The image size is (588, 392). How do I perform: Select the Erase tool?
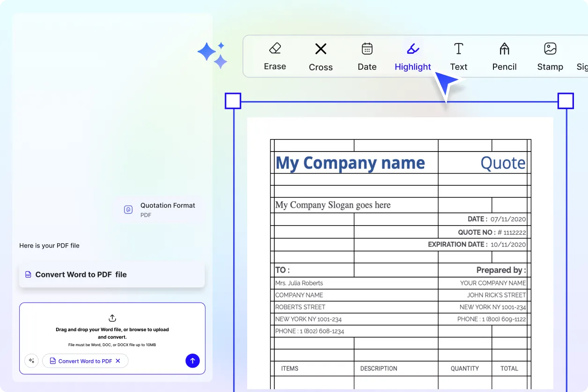click(275, 56)
